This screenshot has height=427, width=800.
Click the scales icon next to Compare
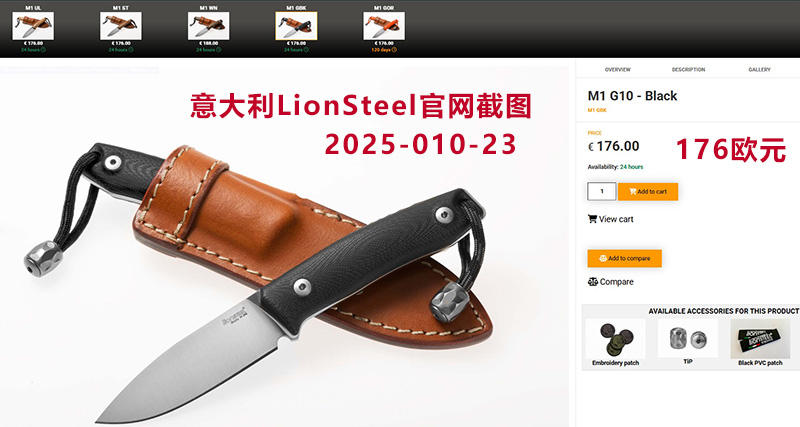pos(592,282)
